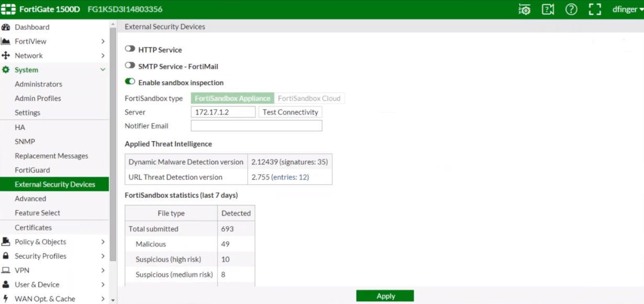The width and height of the screenshot is (644, 304).
Task: Expand the VPN menu chevron
Action: pos(103,271)
